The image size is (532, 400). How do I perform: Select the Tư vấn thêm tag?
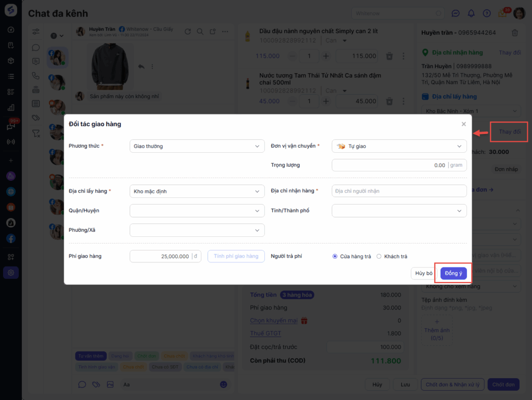[x=91, y=356]
